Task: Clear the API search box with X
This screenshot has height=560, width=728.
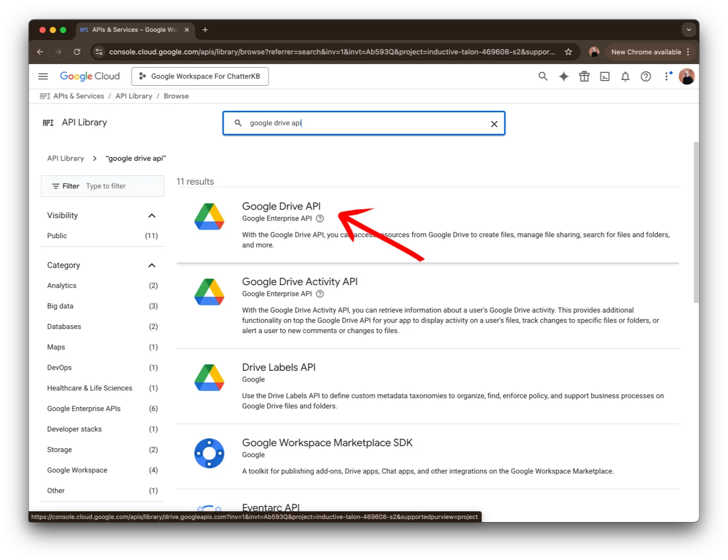Action: [x=494, y=124]
